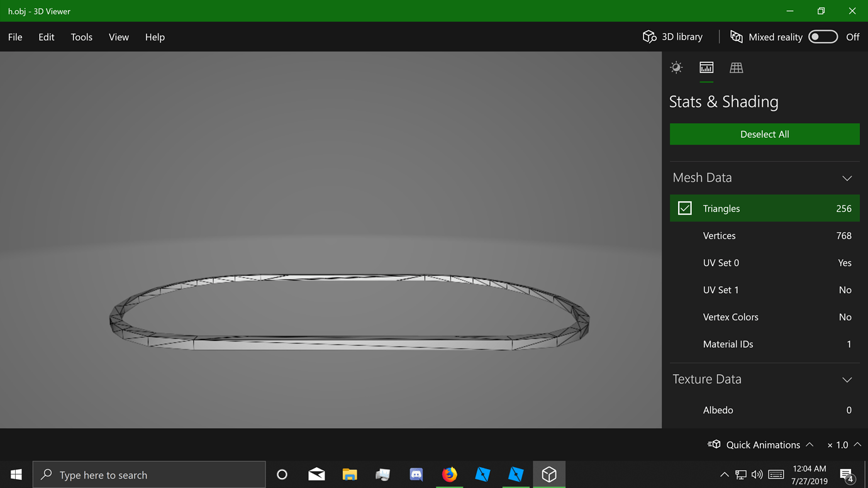The height and width of the screenshot is (488, 868).
Task: Click the Mixed reality icon
Action: [736, 36]
